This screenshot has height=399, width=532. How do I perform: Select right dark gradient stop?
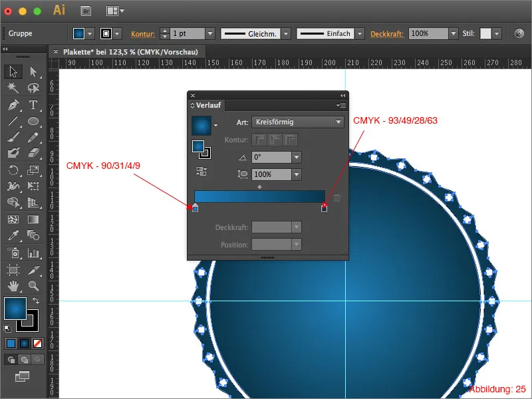[x=324, y=208]
